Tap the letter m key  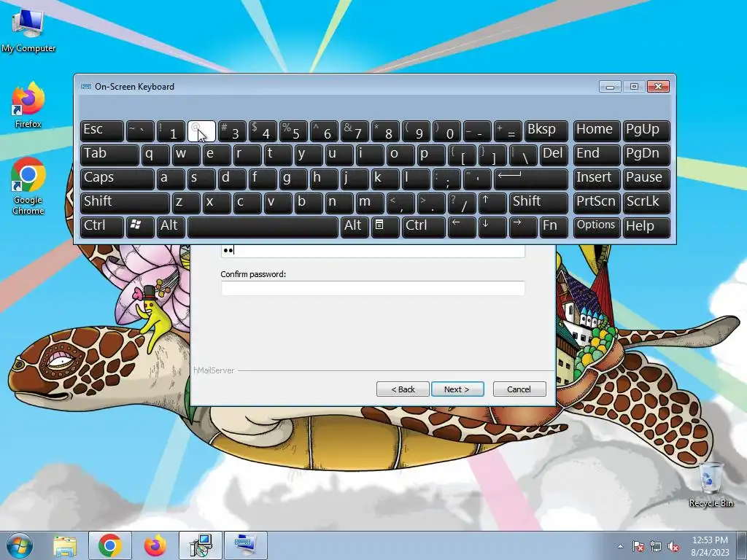370,203
